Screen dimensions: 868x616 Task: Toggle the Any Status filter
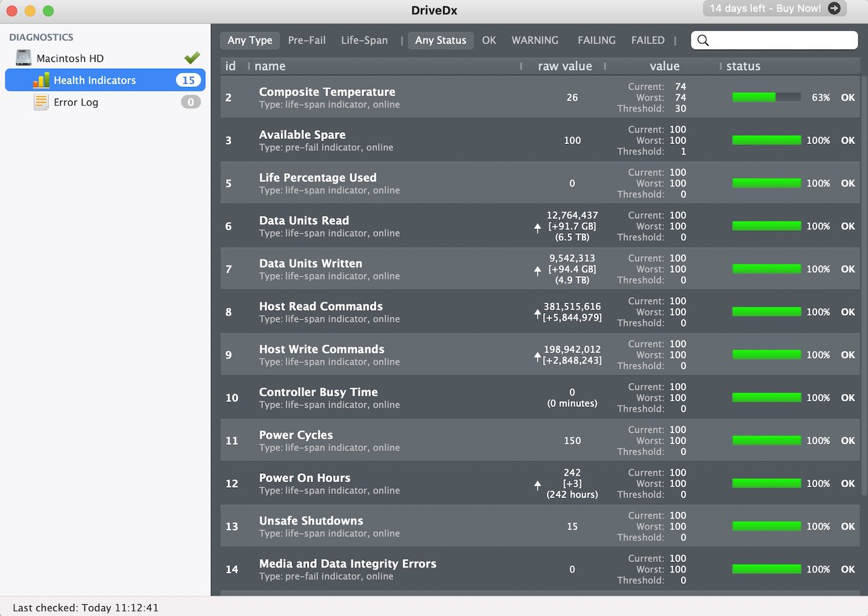(x=440, y=40)
